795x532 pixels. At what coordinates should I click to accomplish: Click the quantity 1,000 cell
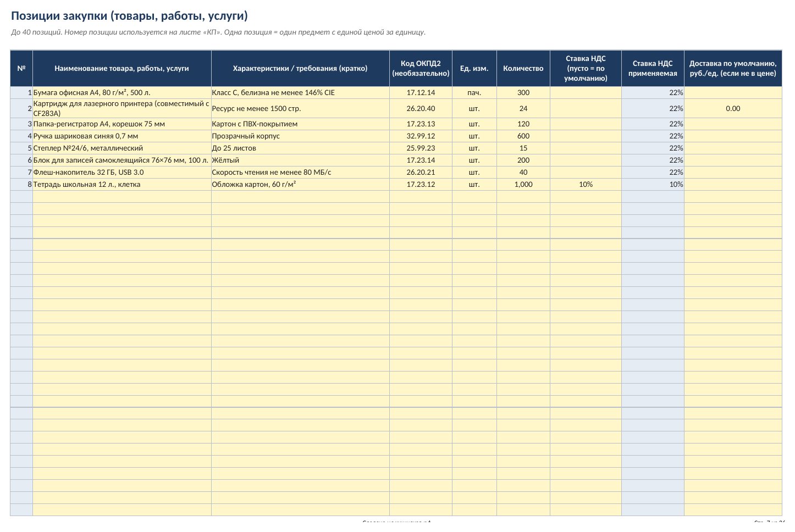pyautogui.click(x=523, y=184)
